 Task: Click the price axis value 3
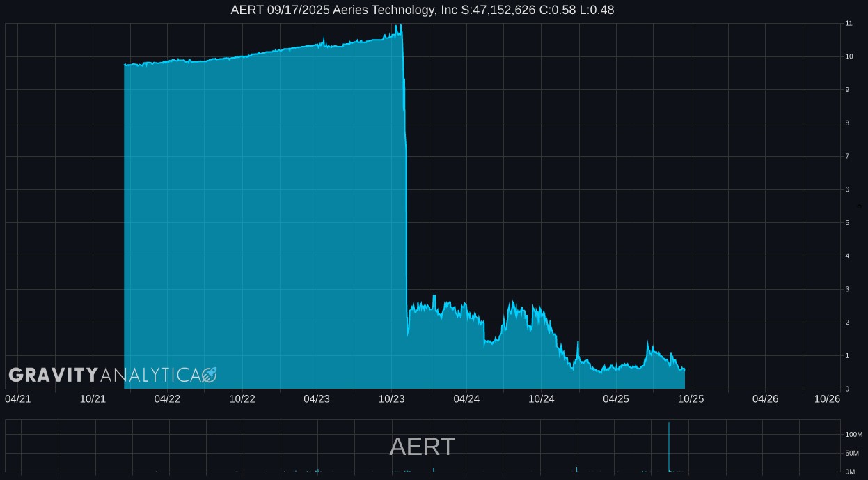pyautogui.click(x=847, y=289)
